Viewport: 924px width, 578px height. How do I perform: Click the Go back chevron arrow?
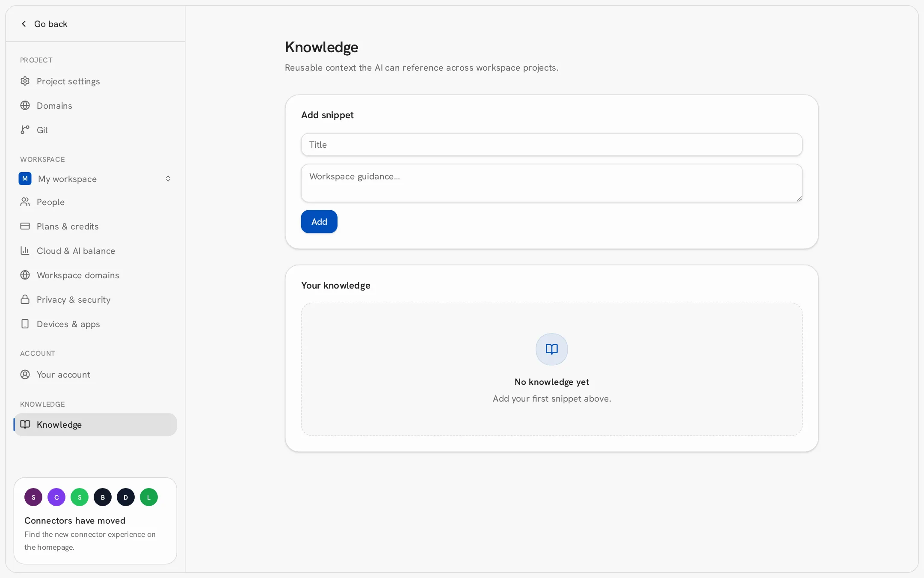pyautogui.click(x=24, y=24)
